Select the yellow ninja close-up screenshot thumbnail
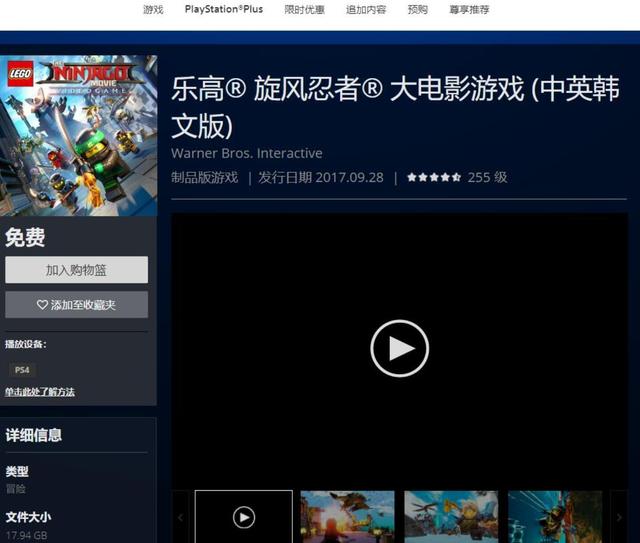Screen dimensions: 640x543 point(451,517)
